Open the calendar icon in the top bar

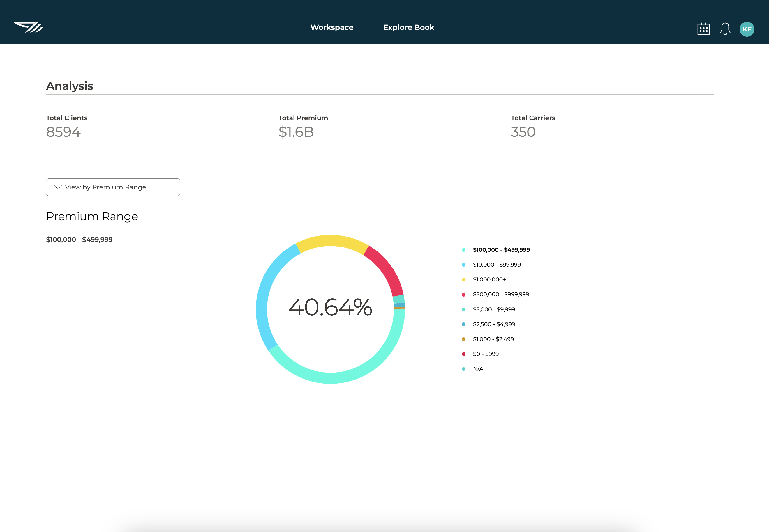pyautogui.click(x=704, y=29)
